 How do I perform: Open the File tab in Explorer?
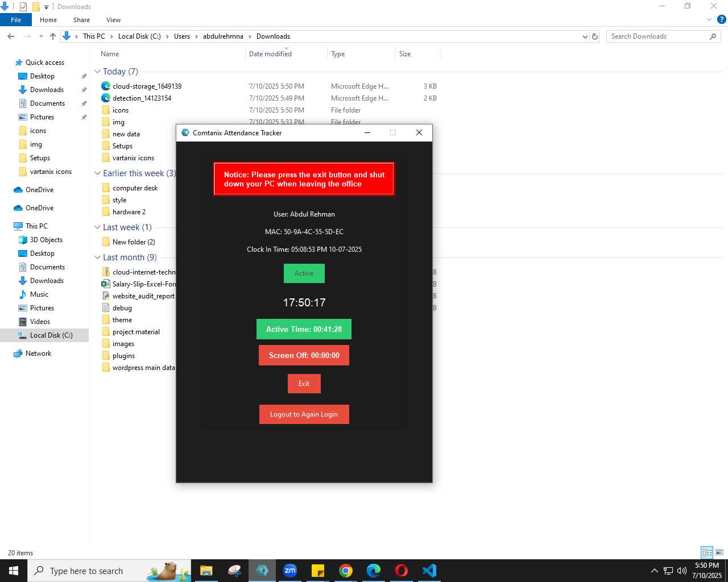click(x=16, y=20)
